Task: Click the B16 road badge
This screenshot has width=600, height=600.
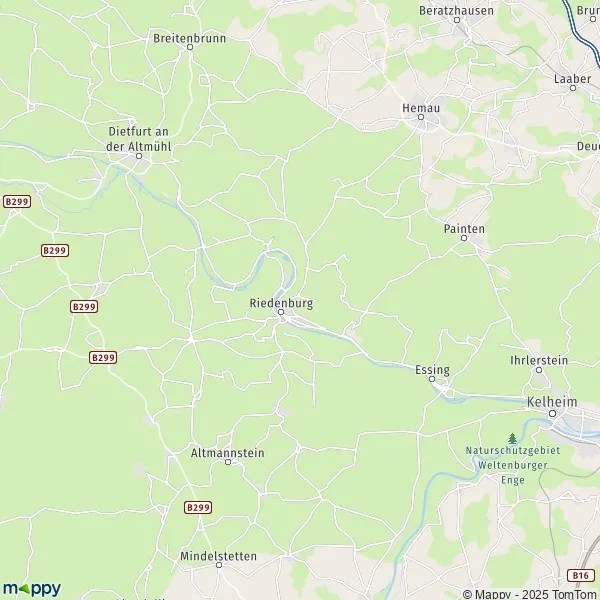Action: (x=580, y=576)
